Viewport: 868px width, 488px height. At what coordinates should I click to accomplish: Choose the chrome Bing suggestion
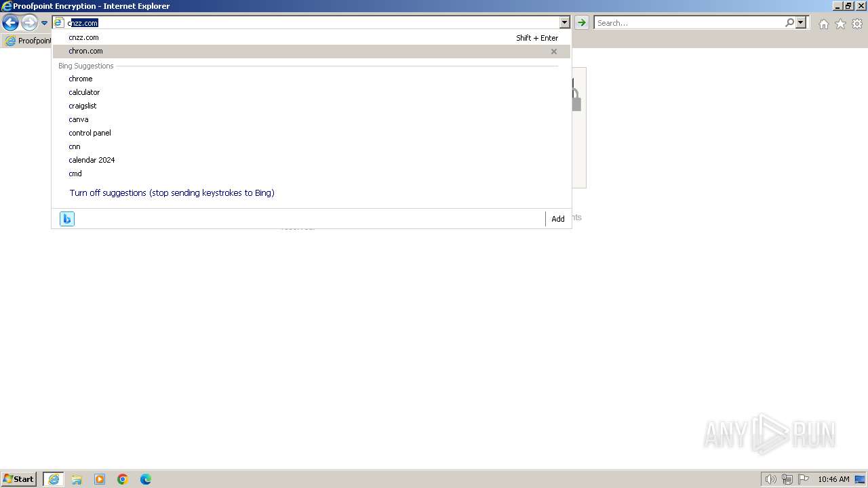pyautogui.click(x=311, y=79)
